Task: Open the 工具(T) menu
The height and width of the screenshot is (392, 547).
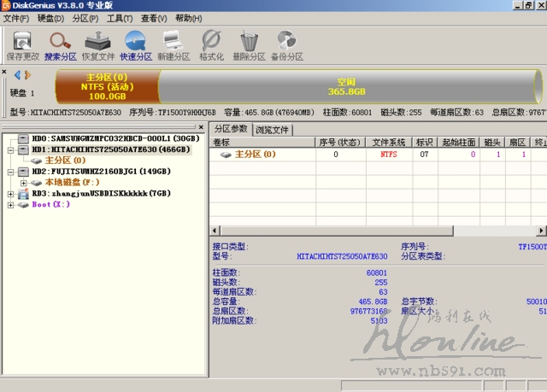Action: pyautogui.click(x=119, y=18)
